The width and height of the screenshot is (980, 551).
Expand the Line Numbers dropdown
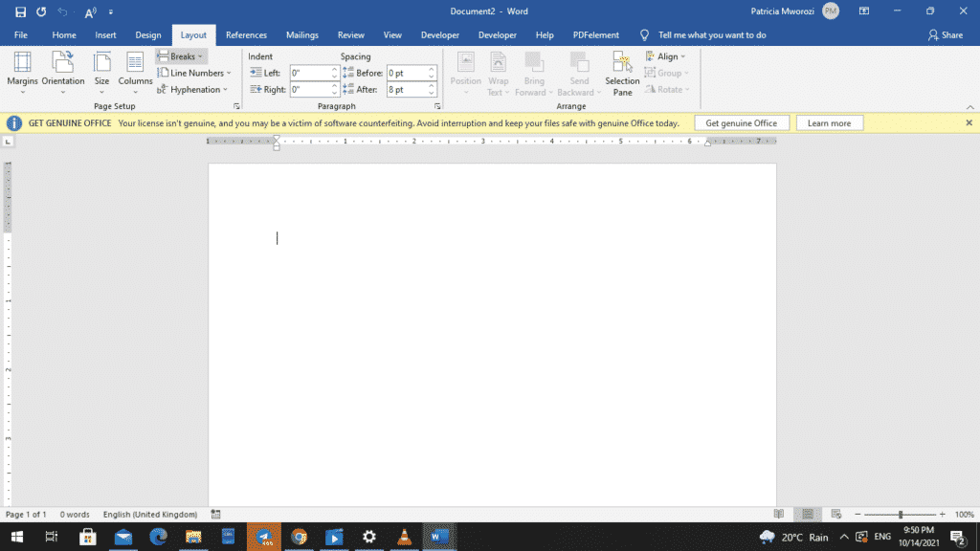194,73
